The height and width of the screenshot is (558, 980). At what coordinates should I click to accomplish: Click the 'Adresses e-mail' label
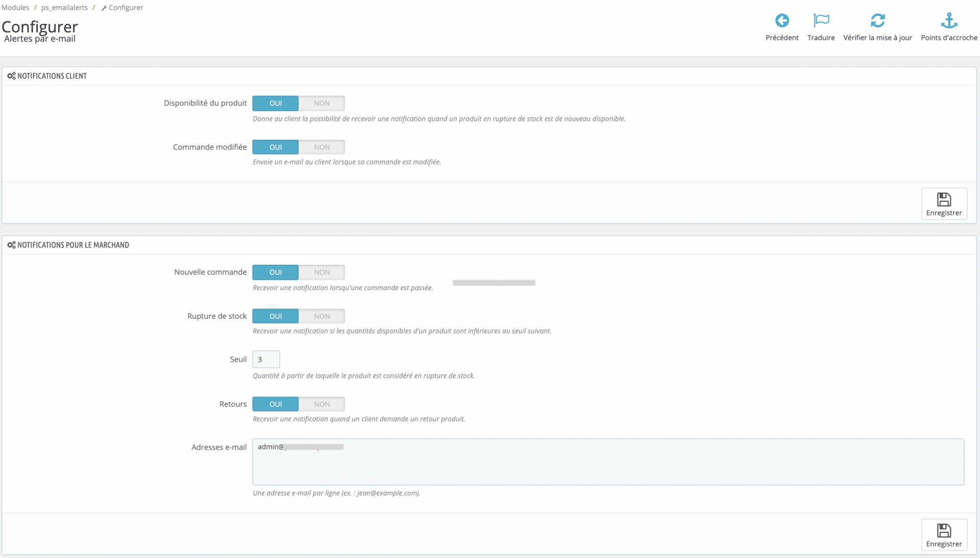(x=219, y=447)
